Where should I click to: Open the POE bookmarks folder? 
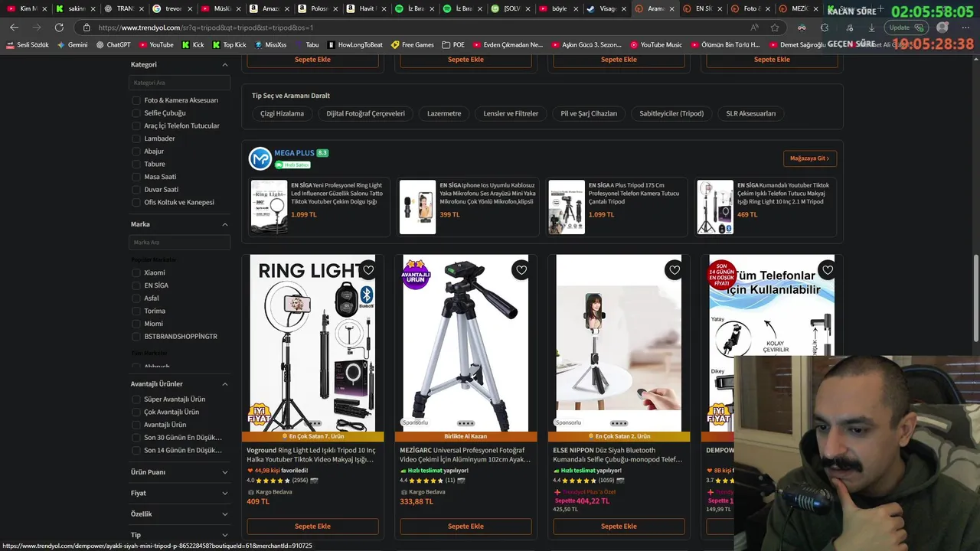tap(452, 44)
